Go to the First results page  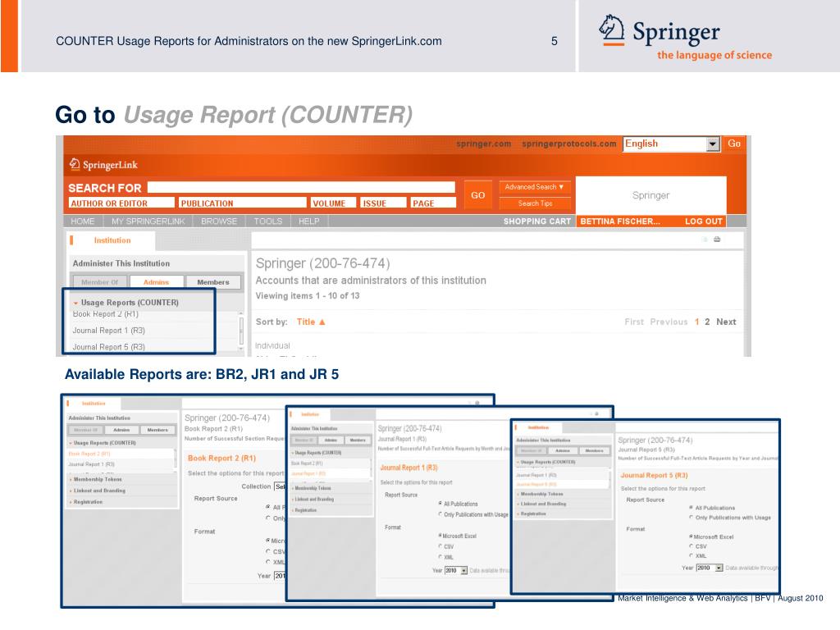634,322
